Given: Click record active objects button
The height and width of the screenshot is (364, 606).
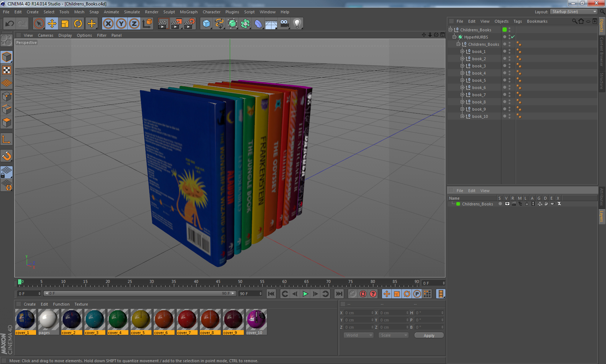Looking at the screenshot, I should point(353,294).
